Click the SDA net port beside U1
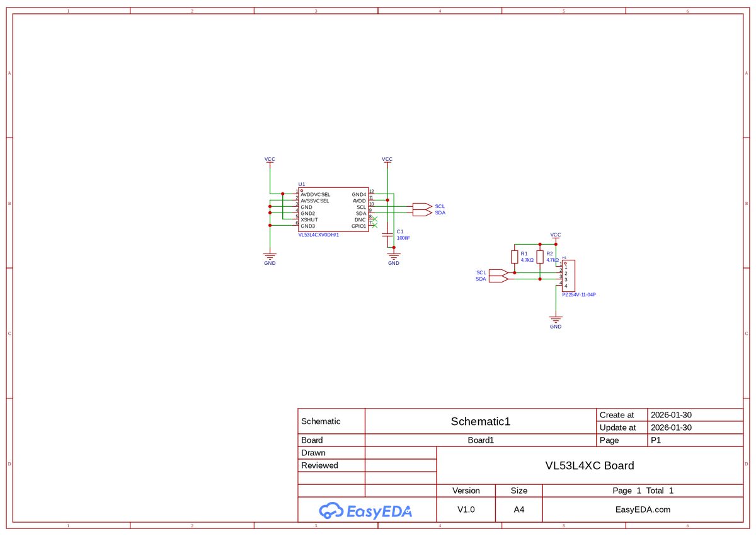The width and height of the screenshot is (756, 536). click(x=422, y=213)
